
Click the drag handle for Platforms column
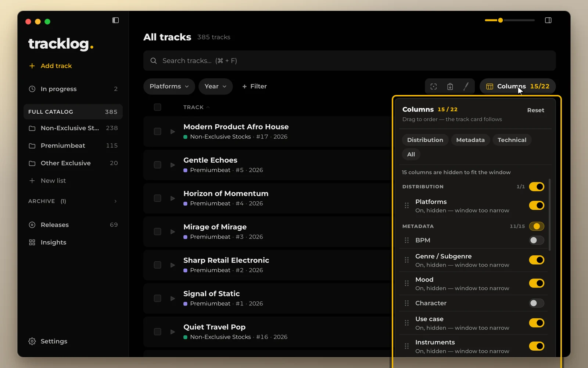pos(406,205)
